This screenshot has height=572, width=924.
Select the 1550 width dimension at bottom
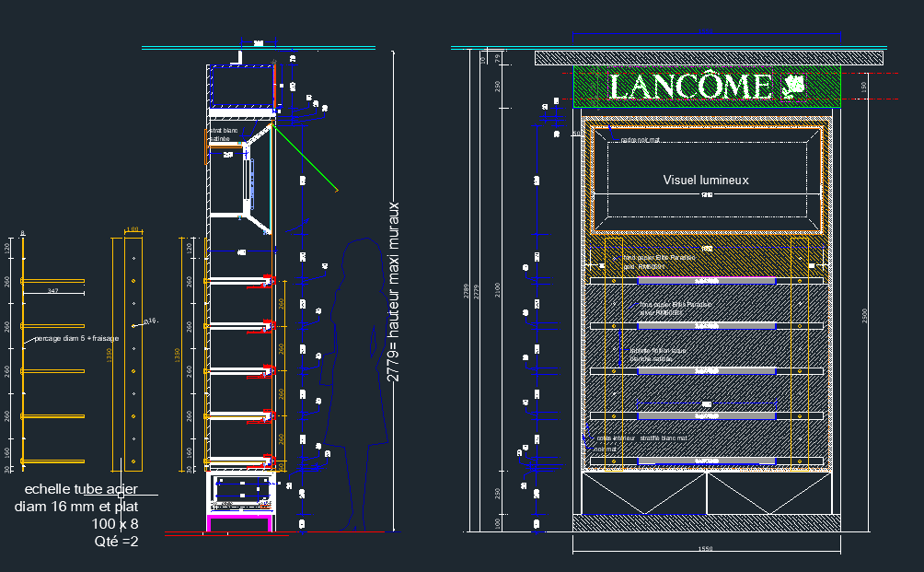(705, 549)
